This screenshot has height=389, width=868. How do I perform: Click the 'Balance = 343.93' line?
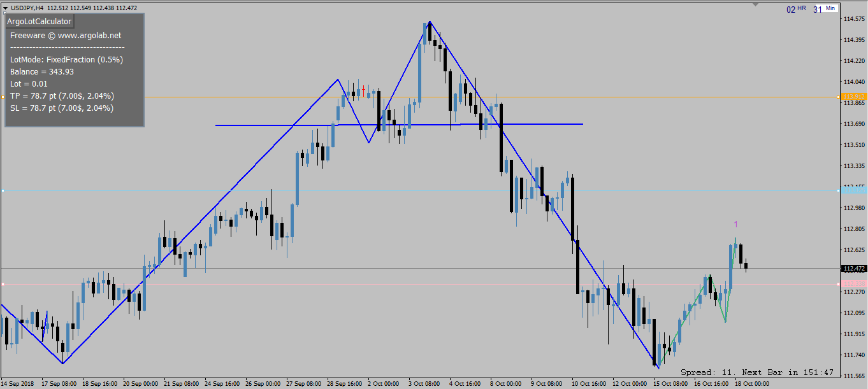pyautogui.click(x=42, y=71)
